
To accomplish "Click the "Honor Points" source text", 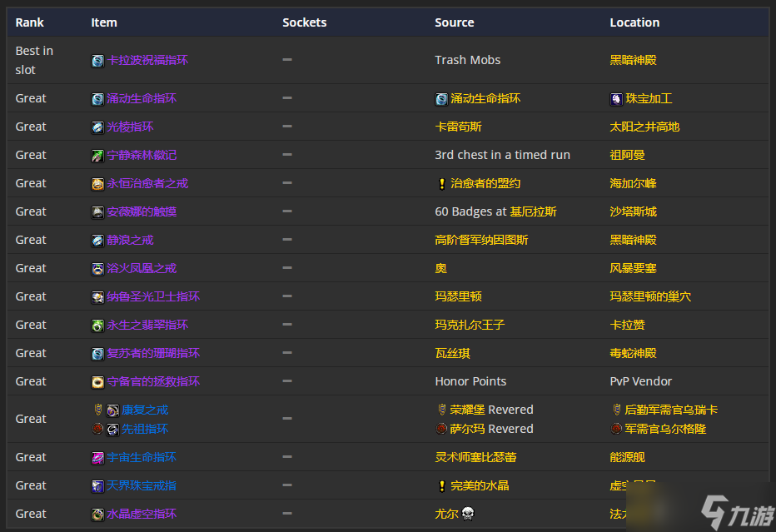I will 470,381.
